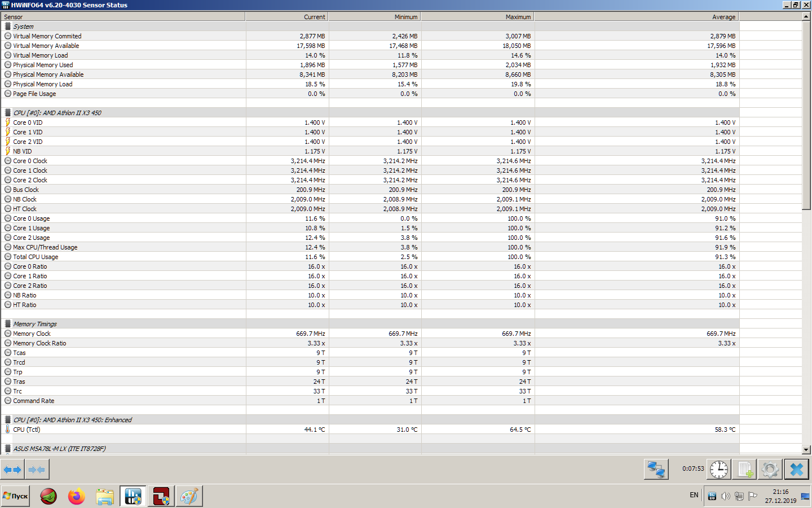812x508 pixels.
Task: Start logging with the sheet plus icon
Action: pyautogui.click(x=745, y=469)
